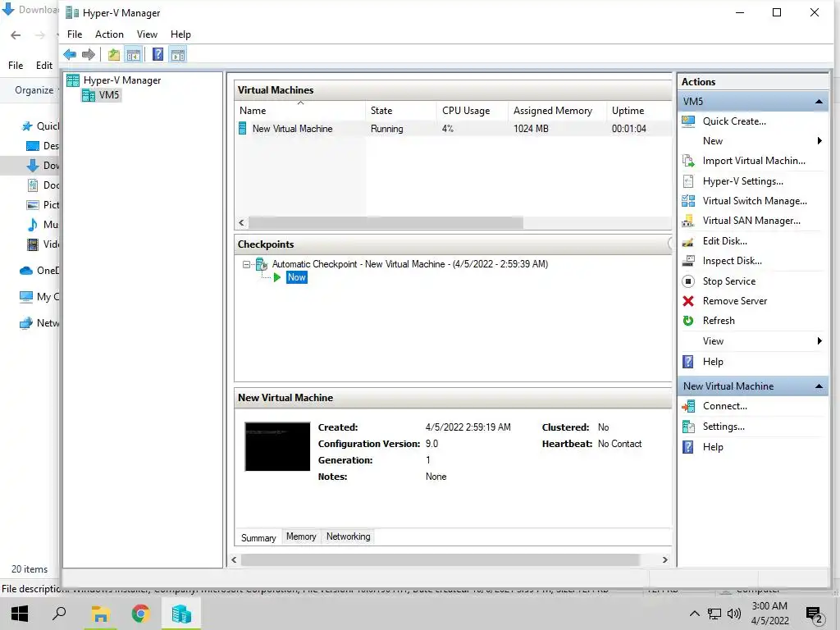Click the Hyper-V Settings icon
Image resolution: width=840 pixels, height=630 pixels.
pos(688,181)
